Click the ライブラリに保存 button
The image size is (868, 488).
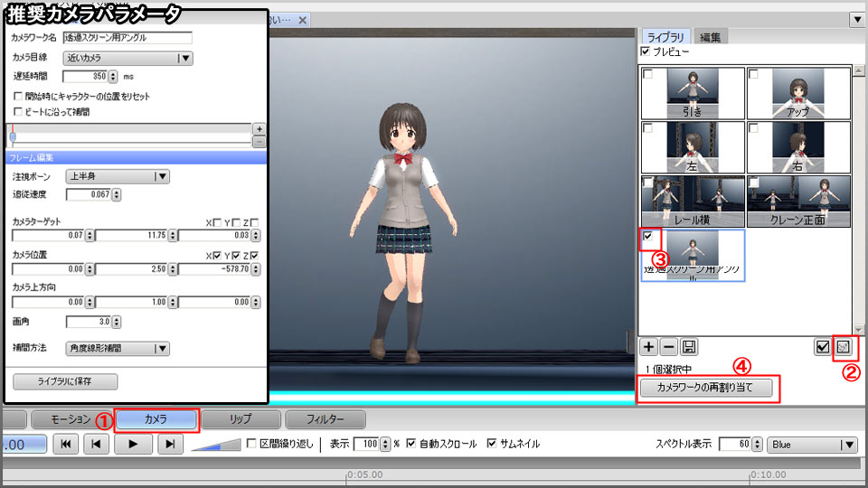click(x=65, y=381)
